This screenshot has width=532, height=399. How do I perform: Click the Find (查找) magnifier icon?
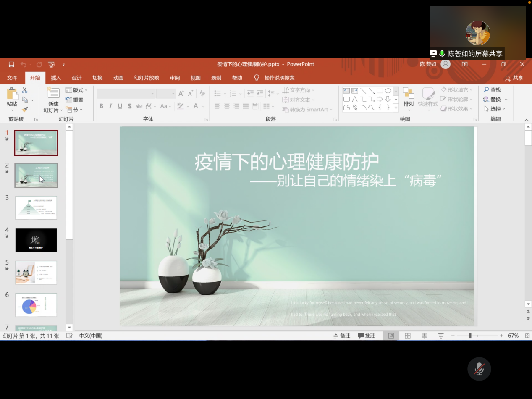click(487, 90)
